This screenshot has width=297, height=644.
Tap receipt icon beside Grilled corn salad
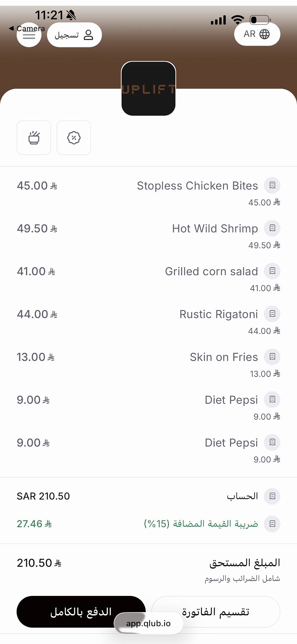click(x=272, y=271)
